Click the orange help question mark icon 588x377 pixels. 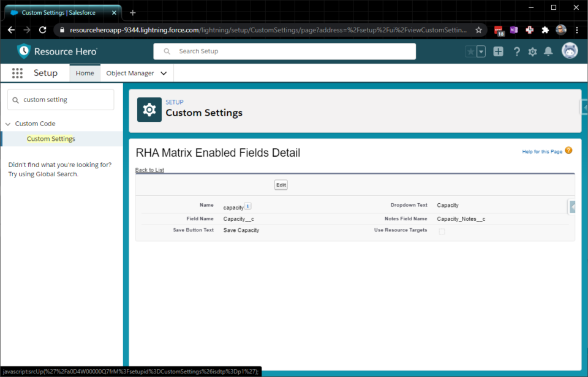568,151
